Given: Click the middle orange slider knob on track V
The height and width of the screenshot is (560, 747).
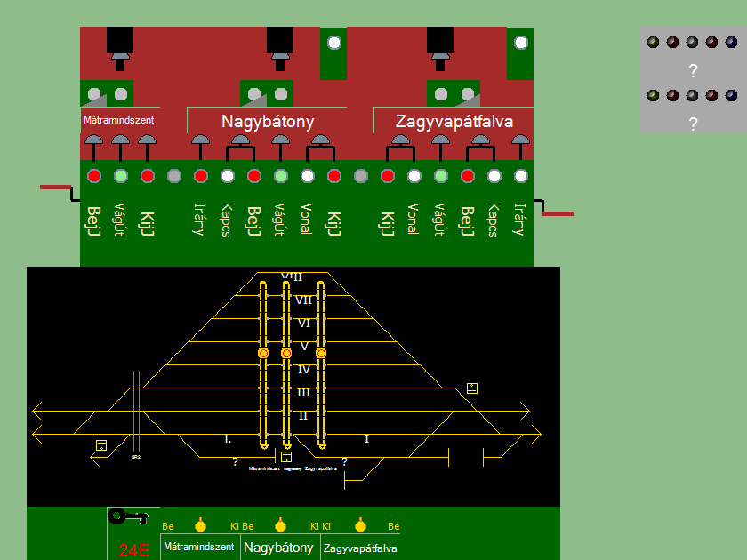Looking at the screenshot, I should pos(286,353).
